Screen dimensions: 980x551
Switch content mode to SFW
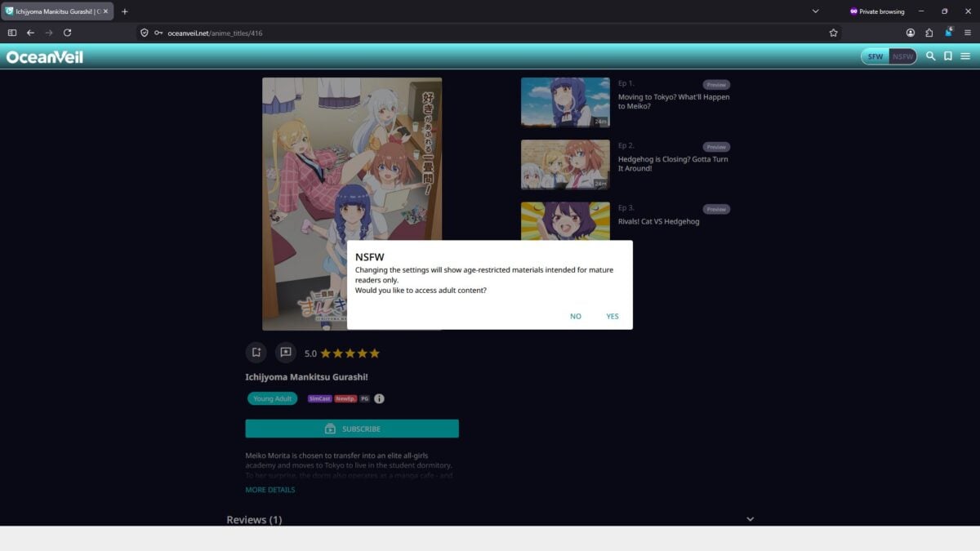tap(875, 56)
